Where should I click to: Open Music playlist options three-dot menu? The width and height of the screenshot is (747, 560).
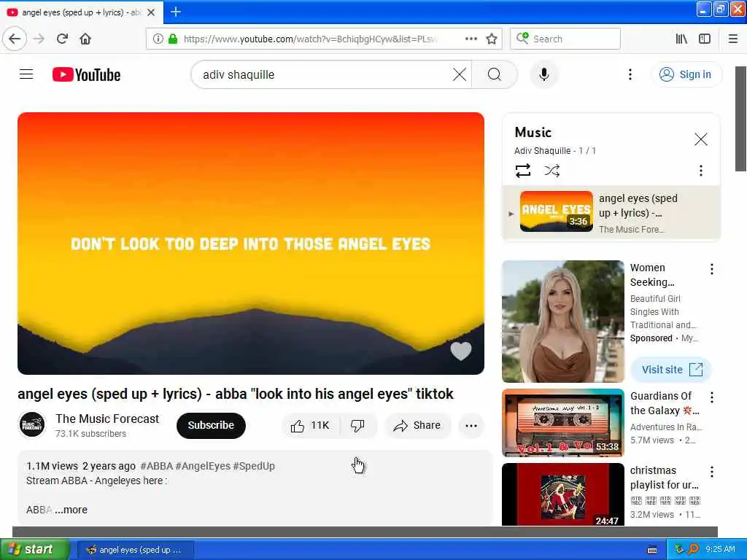[701, 171]
